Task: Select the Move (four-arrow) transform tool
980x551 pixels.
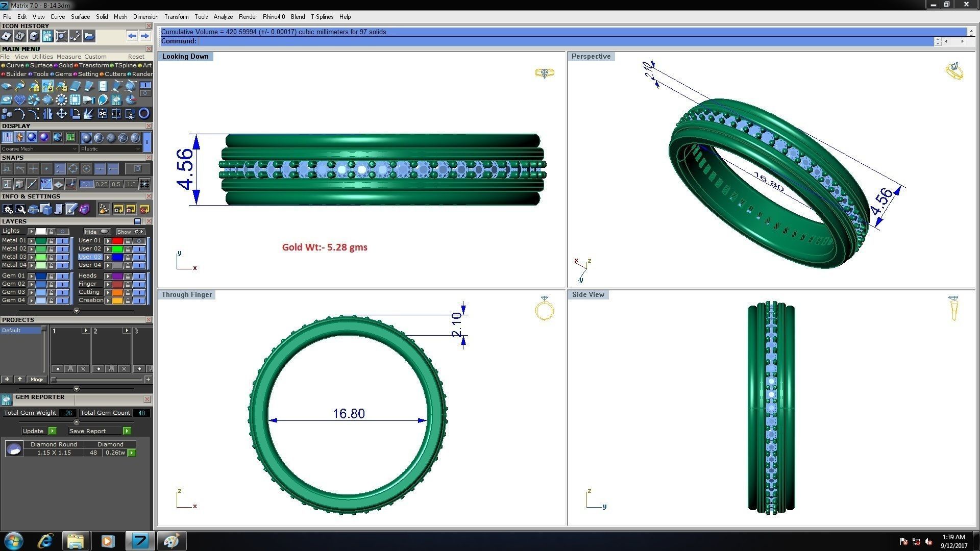Action: 61,114
